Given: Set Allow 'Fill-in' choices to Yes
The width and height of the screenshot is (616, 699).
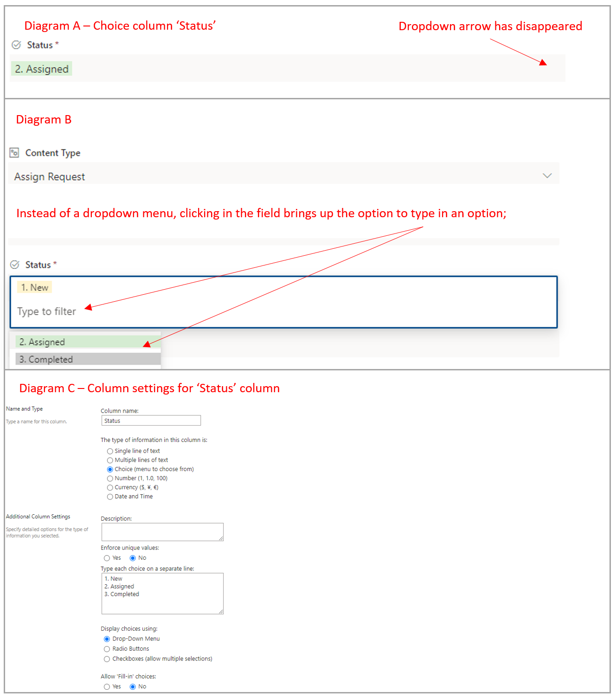Looking at the screenshot, I should (107, 686).
